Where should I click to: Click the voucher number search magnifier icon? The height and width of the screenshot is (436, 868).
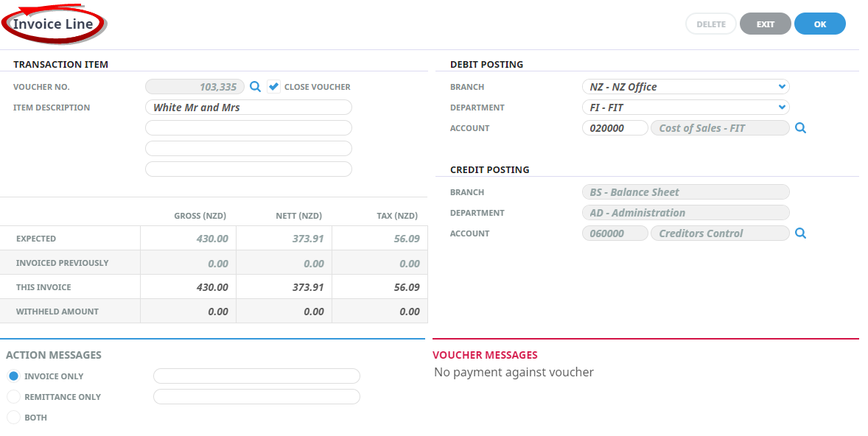tap(255, 87)
